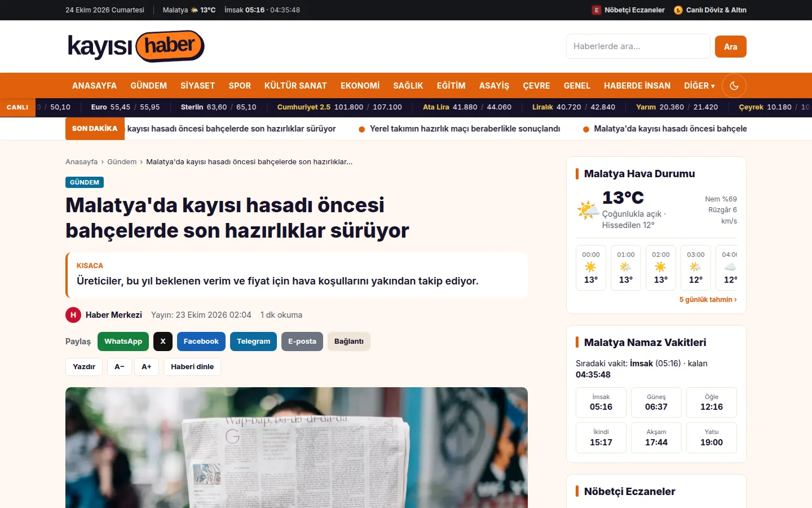Image resolution: width=812 pixels, height=508 pixels.
Task: Click Nöbetçi Eczaneler top bar link
Action: (x=634, y=10)
